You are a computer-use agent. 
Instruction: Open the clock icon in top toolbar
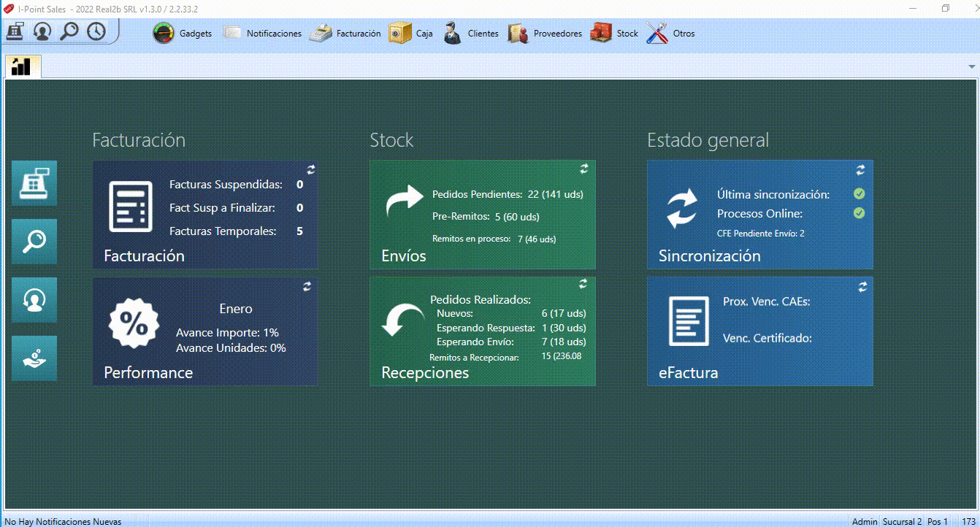click(x=96, y=31)
